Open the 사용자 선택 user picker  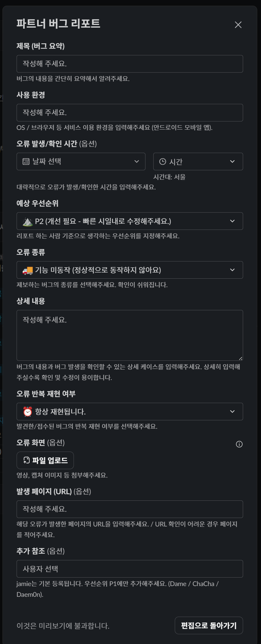[130, 568]
